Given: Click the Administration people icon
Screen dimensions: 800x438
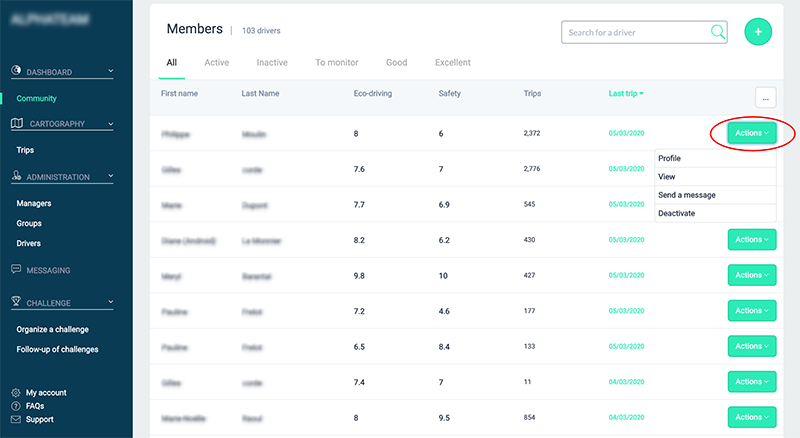Looking at the screenshot, I should tap(17, 177).
